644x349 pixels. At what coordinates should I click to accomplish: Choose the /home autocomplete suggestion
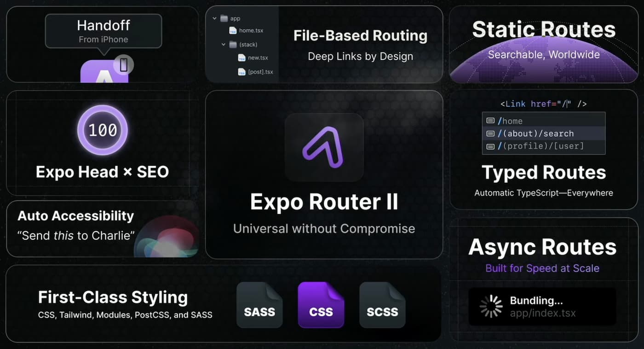pyautogui.click(x=544, y=121)
